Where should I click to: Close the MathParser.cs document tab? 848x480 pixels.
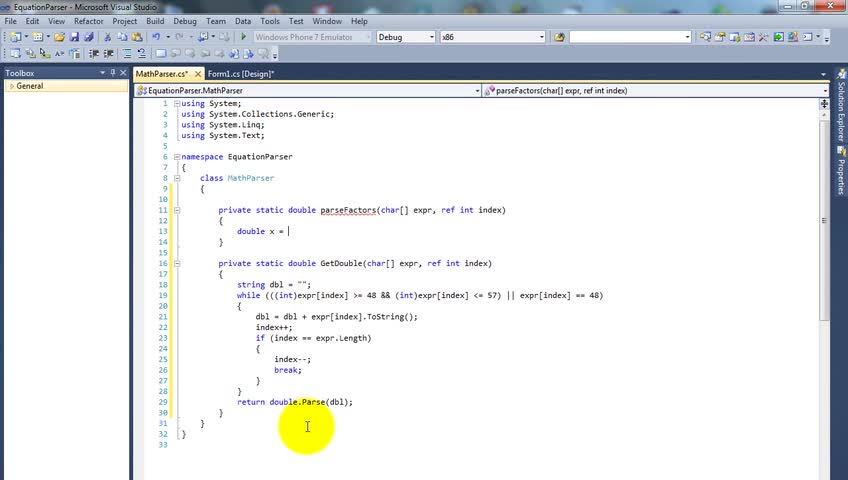pos(198,74)
